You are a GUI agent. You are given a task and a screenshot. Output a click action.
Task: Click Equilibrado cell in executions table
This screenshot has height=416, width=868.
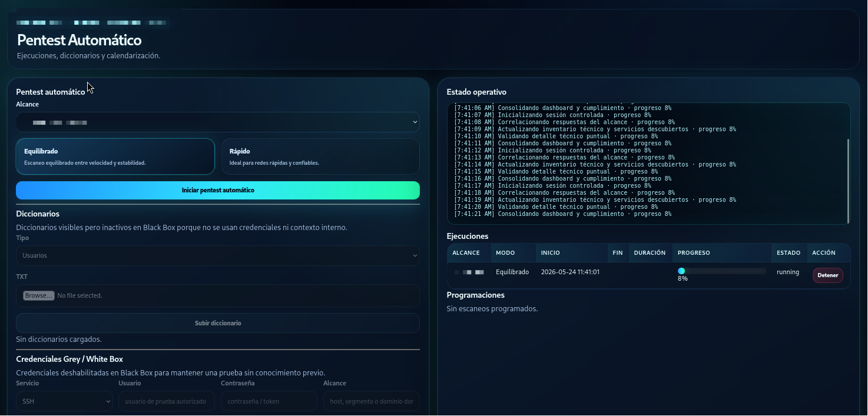[512, 272]
